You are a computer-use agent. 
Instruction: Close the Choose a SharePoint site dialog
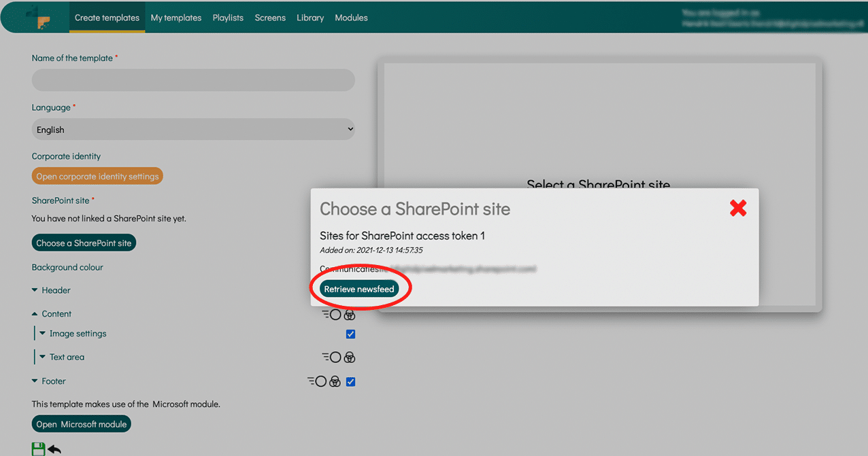(738, 208)
